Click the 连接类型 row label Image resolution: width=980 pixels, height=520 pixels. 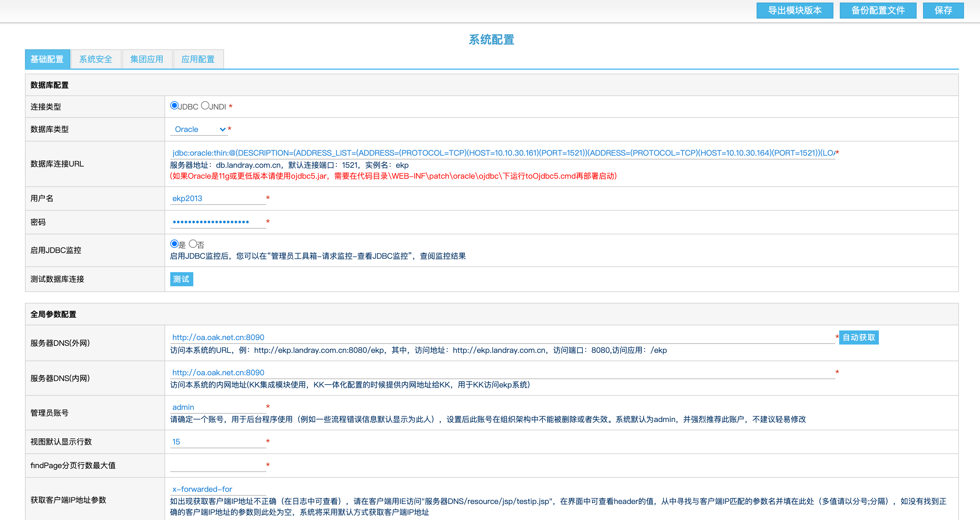tap(46, 107)
